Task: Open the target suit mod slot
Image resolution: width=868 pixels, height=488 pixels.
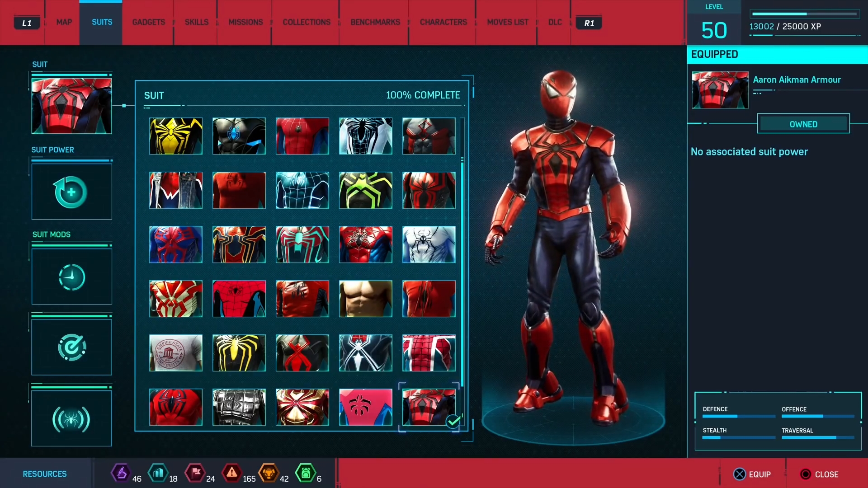Action: 71,347
